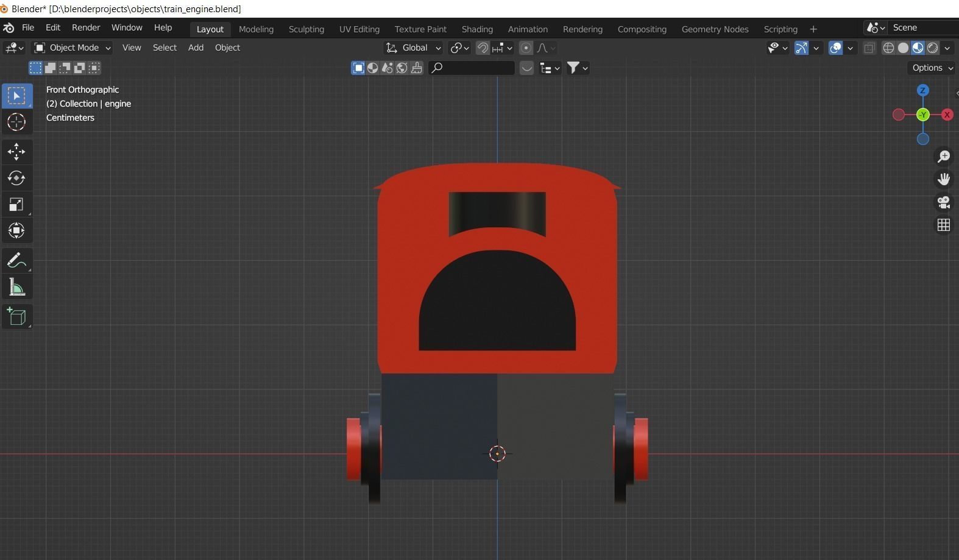Open the pivot point dropdown
Image resolution: width=959 pixels, height=560 pixels.
click(x=459, y=48)
